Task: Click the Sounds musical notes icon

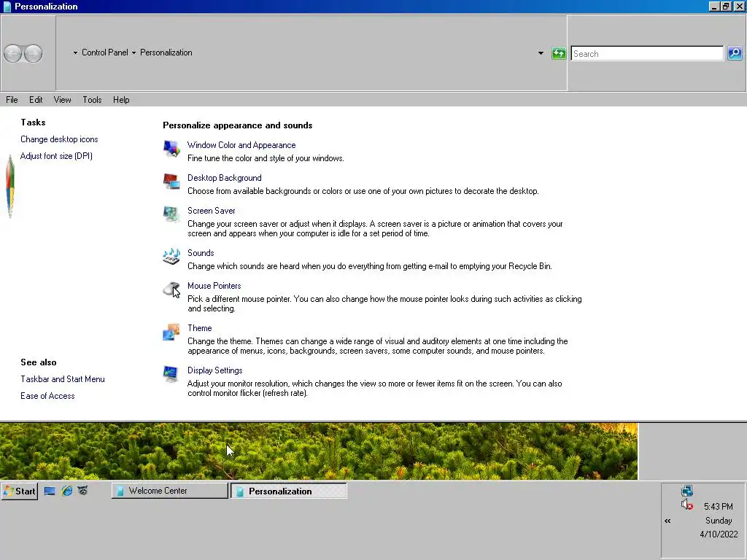Action: coord(171,257)
